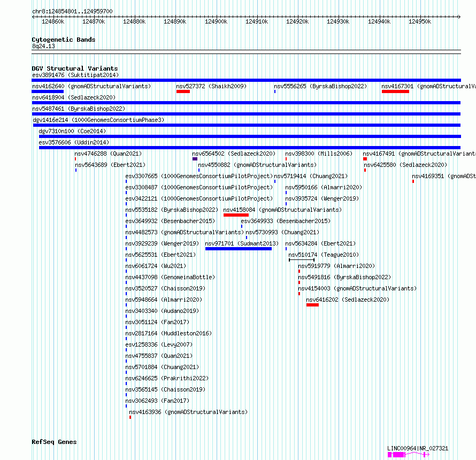
Task: Click the red nsv4167301 variant bar
Action: 395,91
